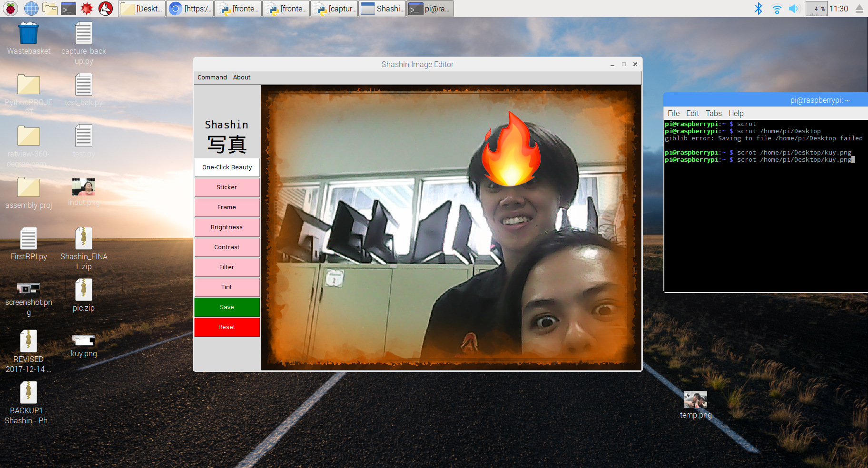Click the giblib error line in terminal
This screenshot has width=868, height=468.
click(x=764, y=138)
